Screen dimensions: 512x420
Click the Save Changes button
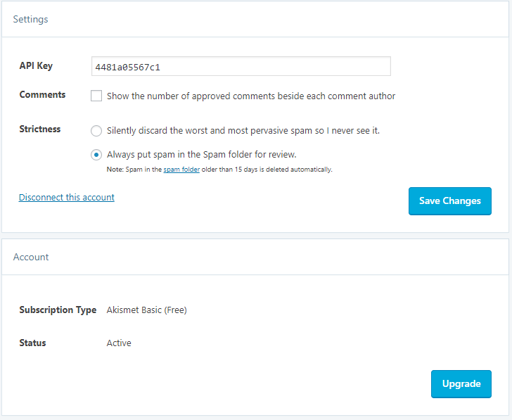[450, 201]
